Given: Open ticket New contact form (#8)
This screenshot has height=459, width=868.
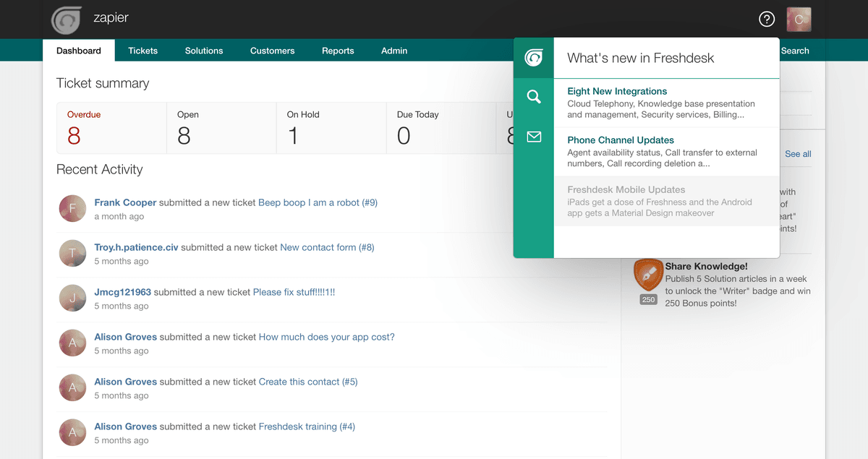Looking at the screenshot, I should tap(327, 247).
